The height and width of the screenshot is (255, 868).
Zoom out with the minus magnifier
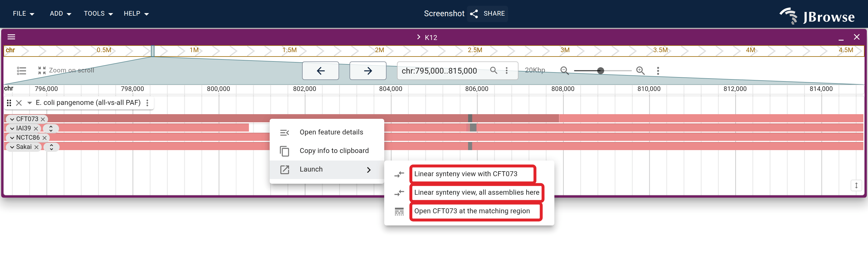564,70
